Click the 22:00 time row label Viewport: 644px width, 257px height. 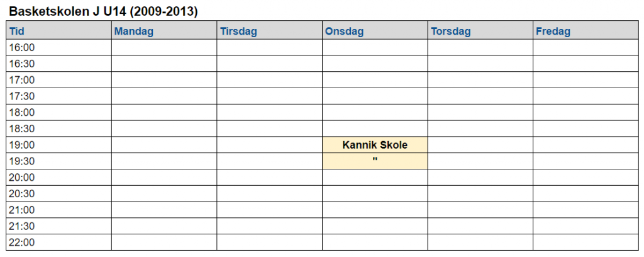[x=58, y=242]
